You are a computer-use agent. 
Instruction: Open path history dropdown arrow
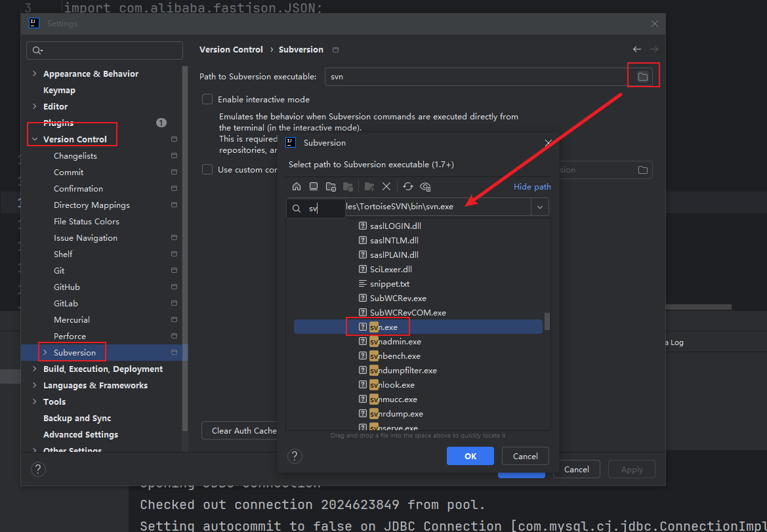coord(540,207)
